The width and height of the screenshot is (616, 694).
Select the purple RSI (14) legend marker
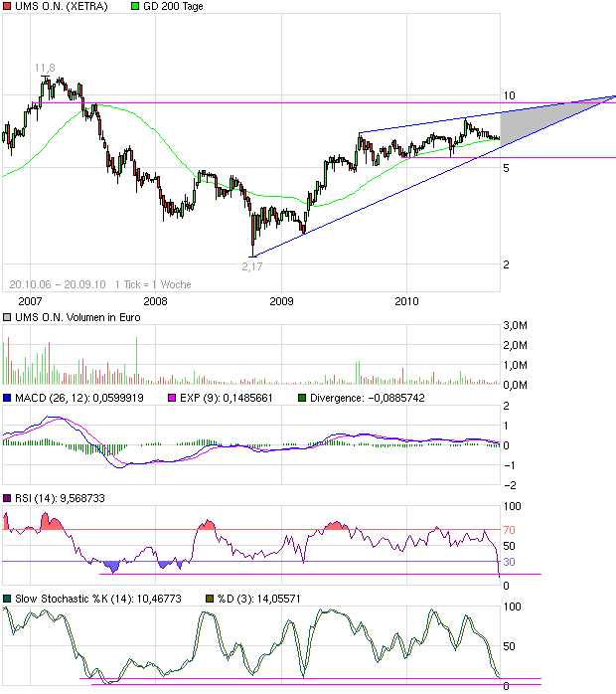click(x=8, y=497)
